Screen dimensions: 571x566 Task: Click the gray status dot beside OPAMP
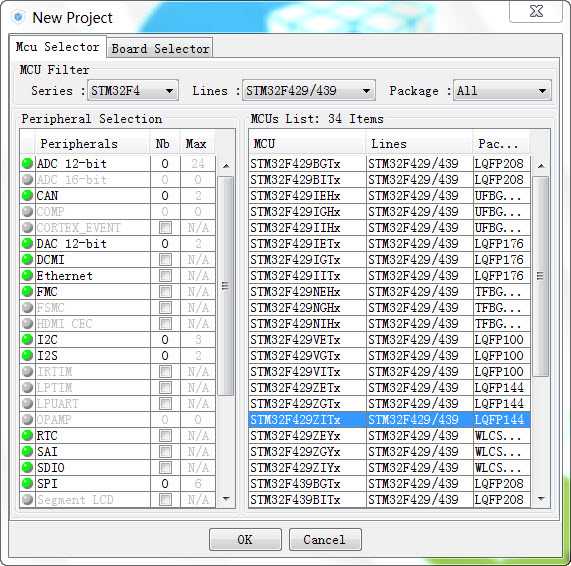(x=27, y=420)
